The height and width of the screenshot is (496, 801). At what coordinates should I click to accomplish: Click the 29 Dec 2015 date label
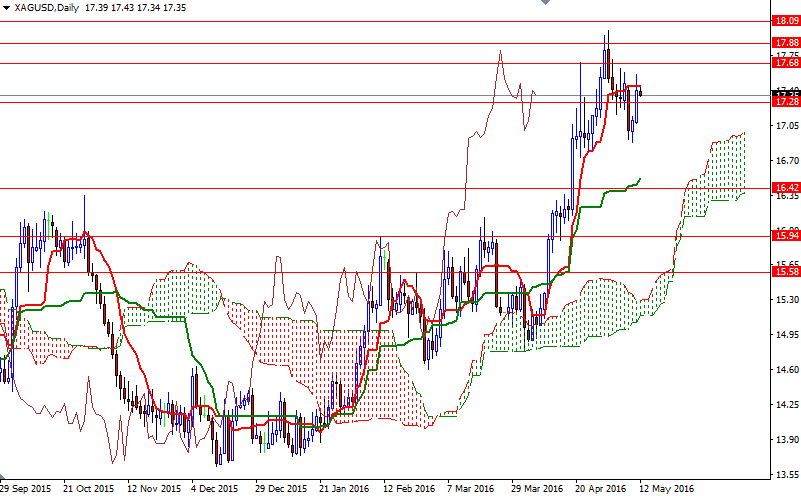click(281, 489)
